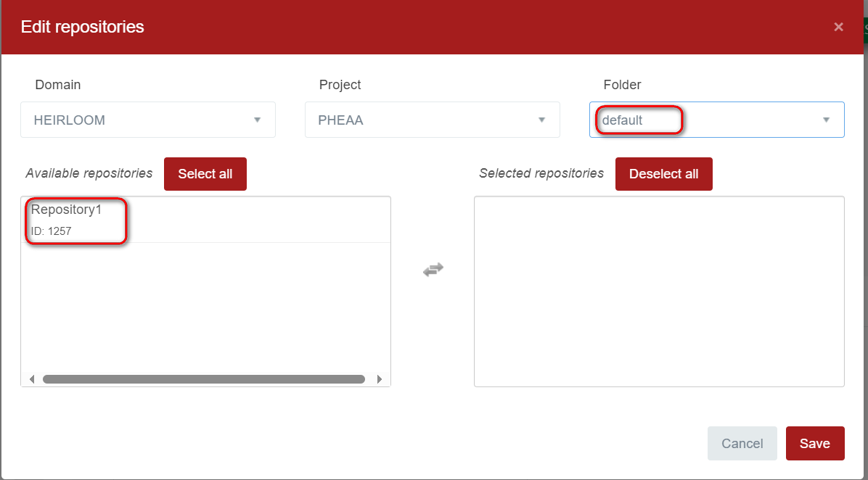Click the transfer arrows between the lists

pyautogui.click(x=433, y=269)
